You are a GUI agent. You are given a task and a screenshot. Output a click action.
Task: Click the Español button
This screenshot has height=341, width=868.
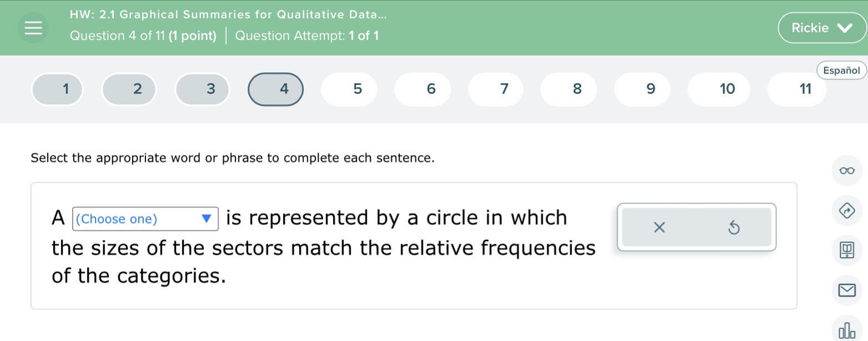841,70
